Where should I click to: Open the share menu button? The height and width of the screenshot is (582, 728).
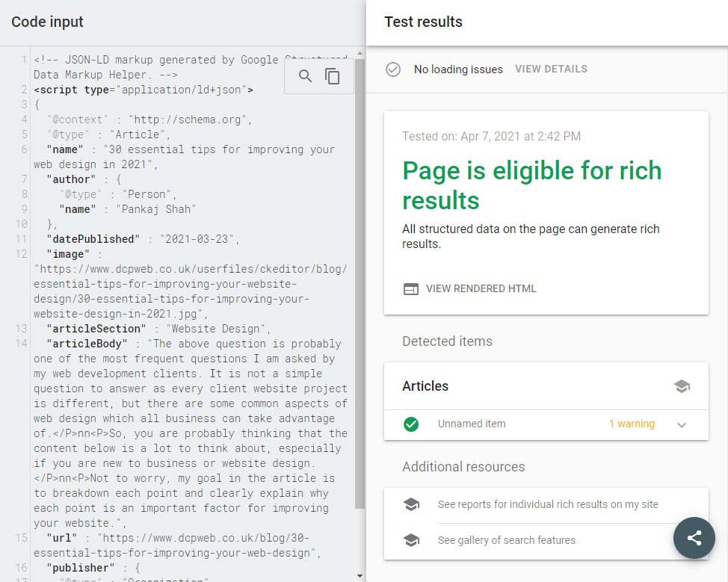pos(694,538)
